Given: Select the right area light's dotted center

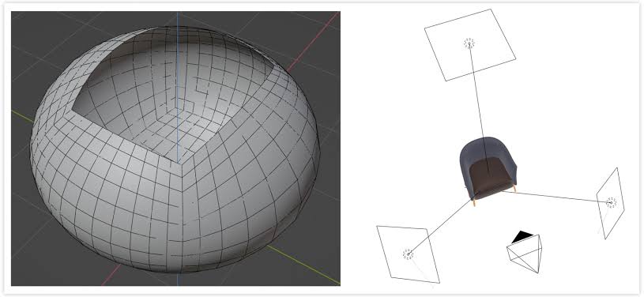Looking at the screenshot, I should click(611, 202).
